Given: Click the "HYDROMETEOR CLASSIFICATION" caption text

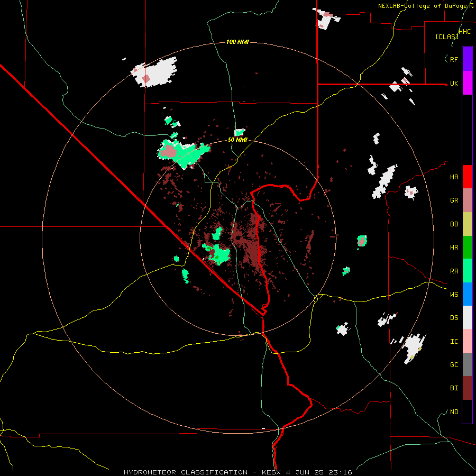Looking at the screenshot, I should point(186,472).
